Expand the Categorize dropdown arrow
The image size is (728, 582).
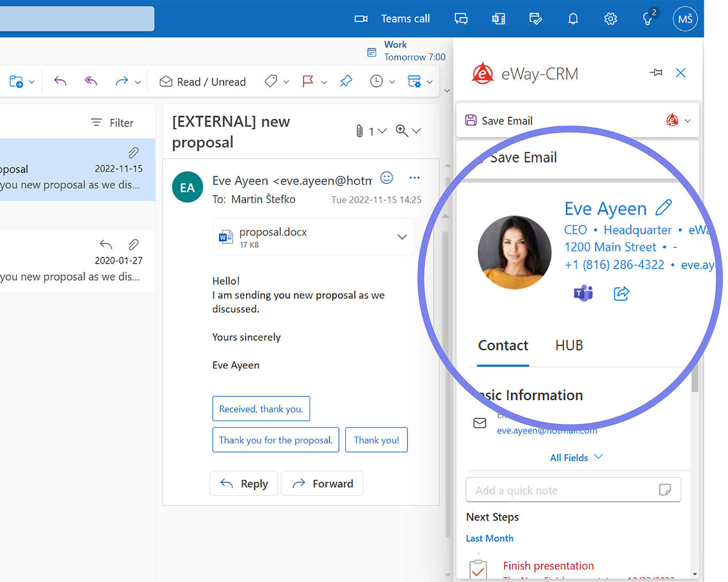286,82
